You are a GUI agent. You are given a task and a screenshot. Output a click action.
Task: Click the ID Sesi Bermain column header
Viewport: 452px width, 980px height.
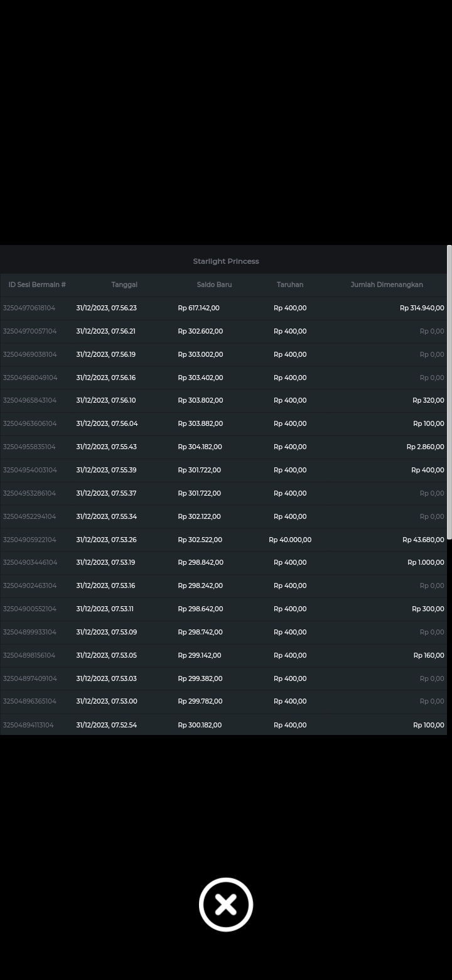click(37, 285)
